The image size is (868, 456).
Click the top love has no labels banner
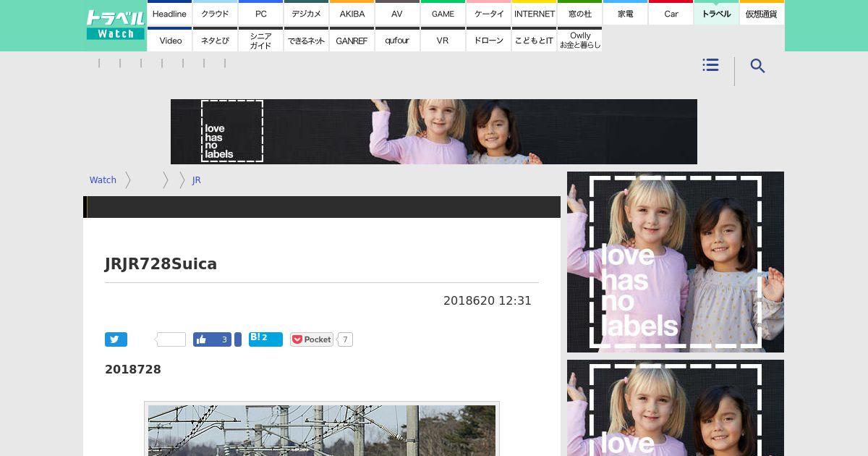pos(434,132)
